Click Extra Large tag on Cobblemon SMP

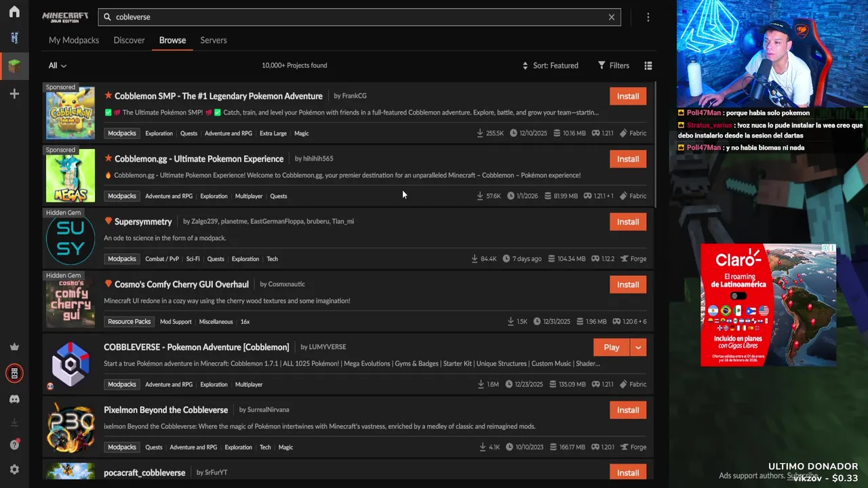click(273, 134)
